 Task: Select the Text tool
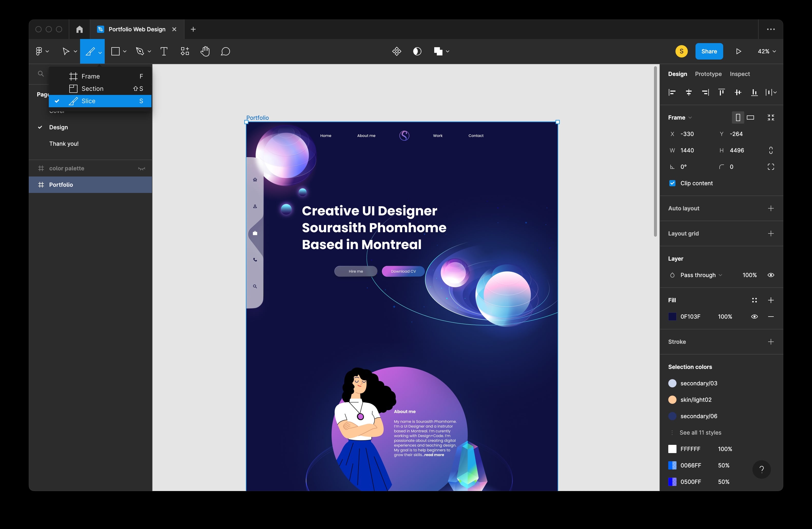pyautogui.click(x=164, y=51)
